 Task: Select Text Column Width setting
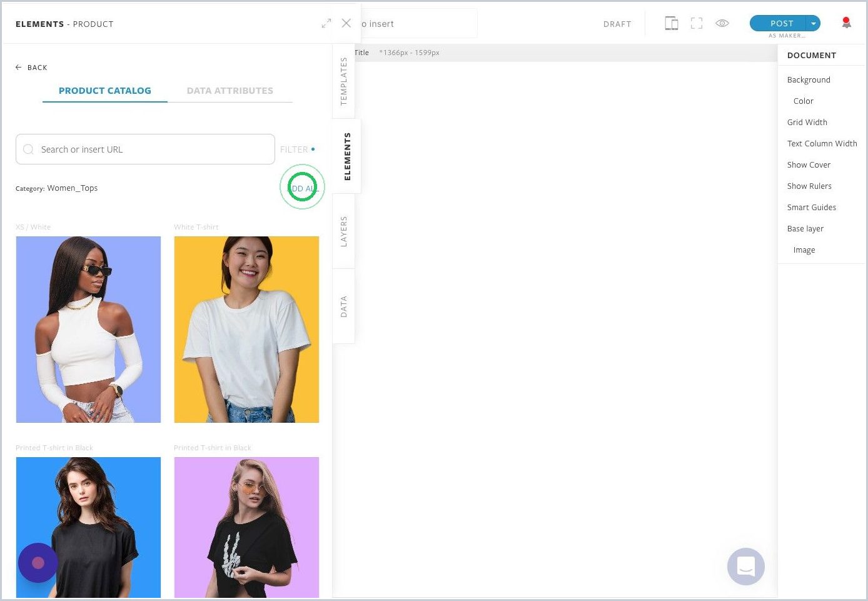click(x=822, y=144)
